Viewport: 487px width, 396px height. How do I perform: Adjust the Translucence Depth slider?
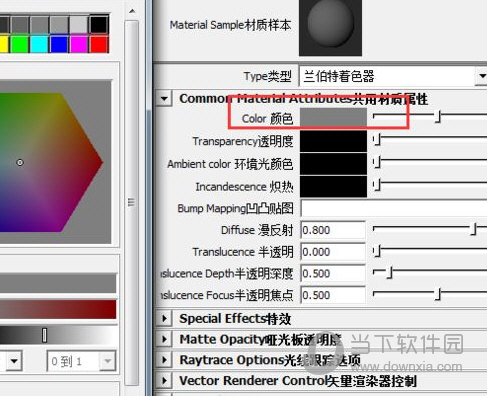point(390,272)
